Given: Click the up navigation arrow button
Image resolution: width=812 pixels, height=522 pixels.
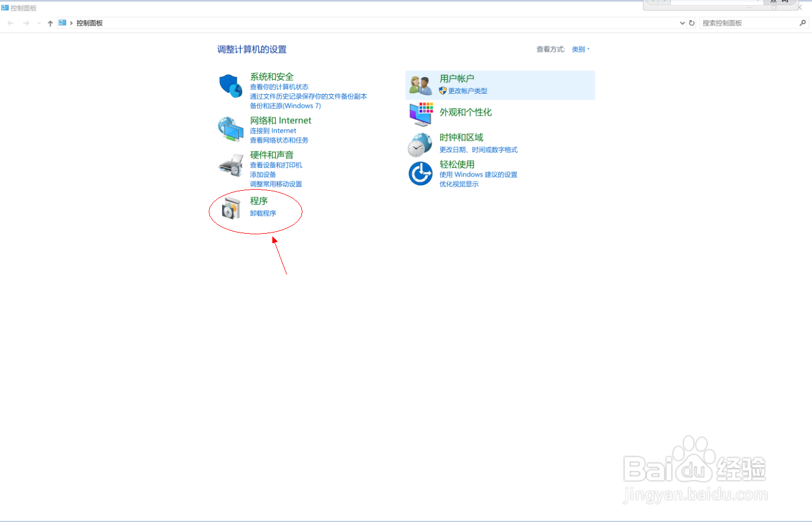Looking at the screenshot, I should (x=50, y=23).
